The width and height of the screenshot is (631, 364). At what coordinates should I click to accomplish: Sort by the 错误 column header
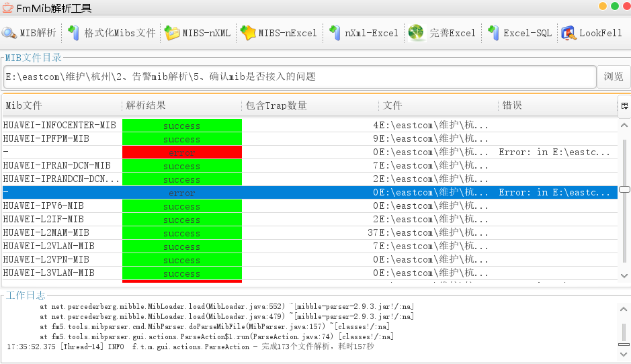point(558,106)
